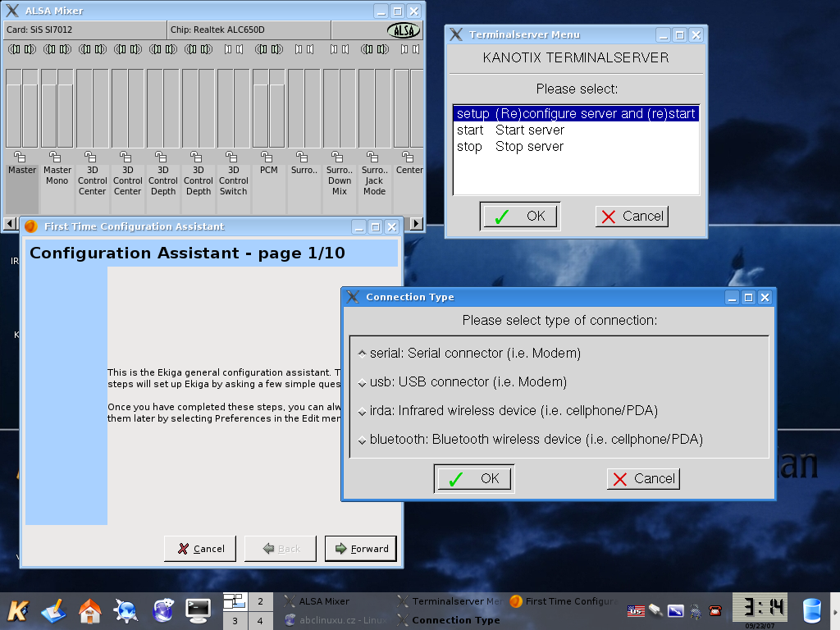Screen dimensions: 840x630
Task: Select the 'setup' entry in Terminalserver Menu
Action: pos(576,113)
